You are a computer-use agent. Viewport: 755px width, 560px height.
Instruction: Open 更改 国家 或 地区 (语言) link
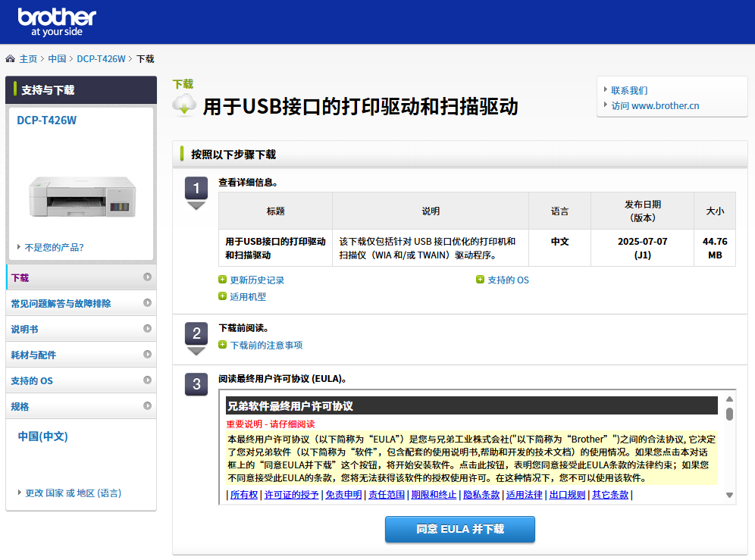click(x=74, y=493)
